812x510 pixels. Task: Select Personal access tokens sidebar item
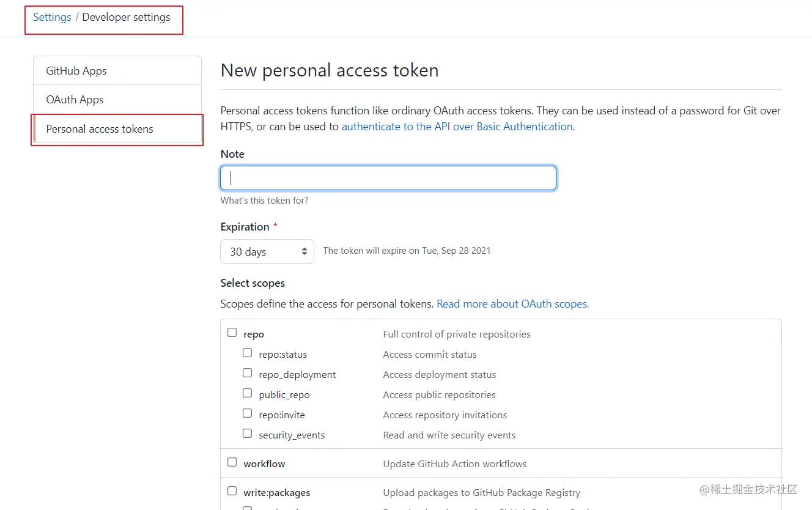tap(100, 129)
